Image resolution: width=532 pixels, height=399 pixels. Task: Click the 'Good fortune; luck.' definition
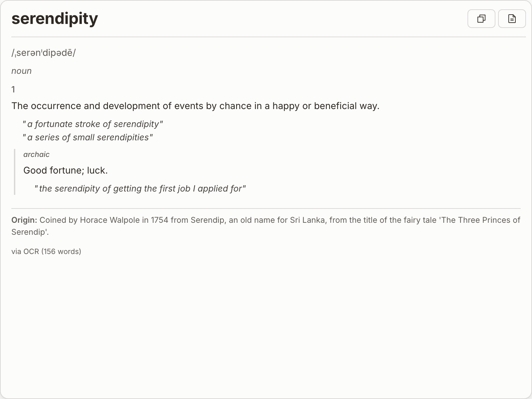click(x=66, y=171)
